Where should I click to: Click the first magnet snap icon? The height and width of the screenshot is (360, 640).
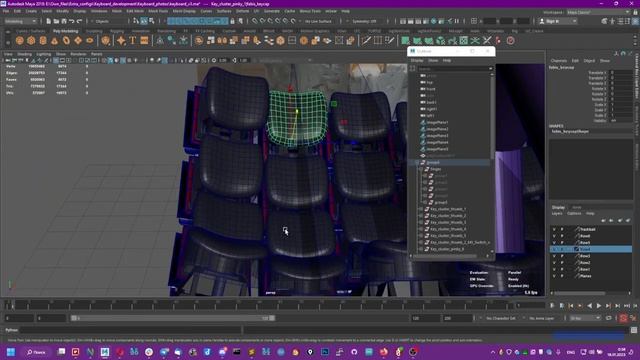255,21
